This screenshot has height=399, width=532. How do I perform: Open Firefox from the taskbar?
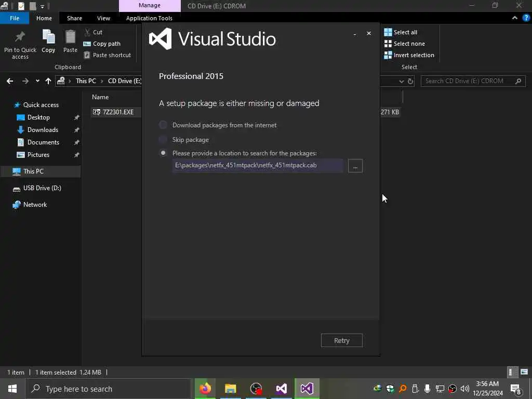coord(205,389)
